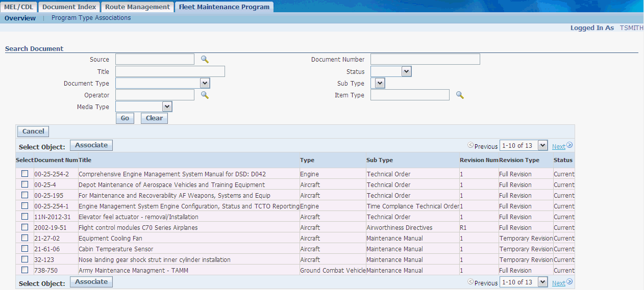Click the Go search button
Viewport: 644px width, 290px height.
tap(125, 118)
